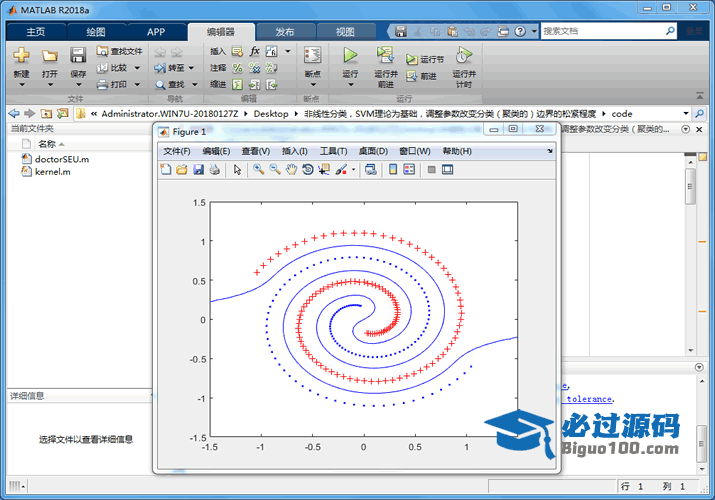Select the Zoom In tool in Figure 1
Screen dimensions: 715x500
coord(259,170)
